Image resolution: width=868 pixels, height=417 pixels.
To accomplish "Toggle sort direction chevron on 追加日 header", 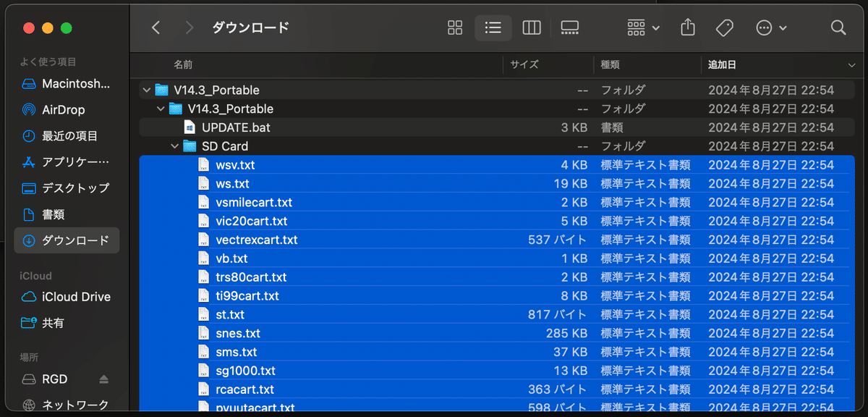I will (x=851, y=65).
